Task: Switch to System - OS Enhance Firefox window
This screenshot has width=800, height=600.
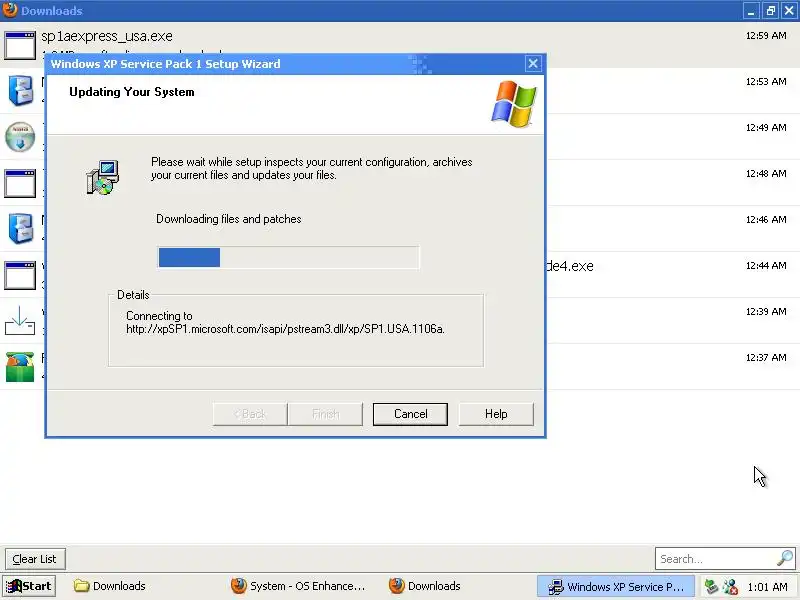Action: click(x=298, y=586)
